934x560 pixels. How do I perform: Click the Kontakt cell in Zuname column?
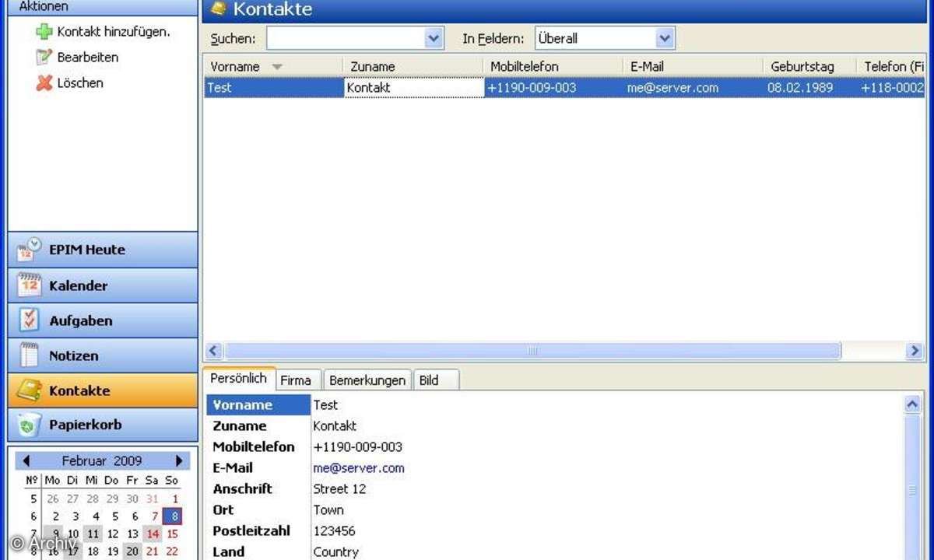click(414, 88)
